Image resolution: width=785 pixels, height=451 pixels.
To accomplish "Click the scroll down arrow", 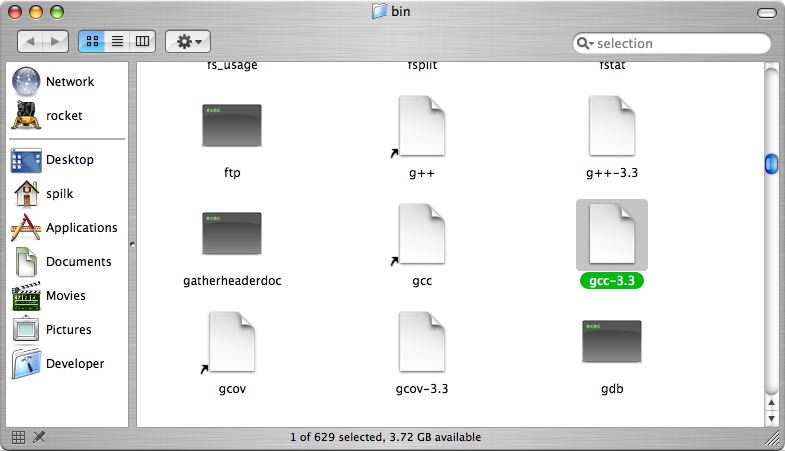I will 771,416.
